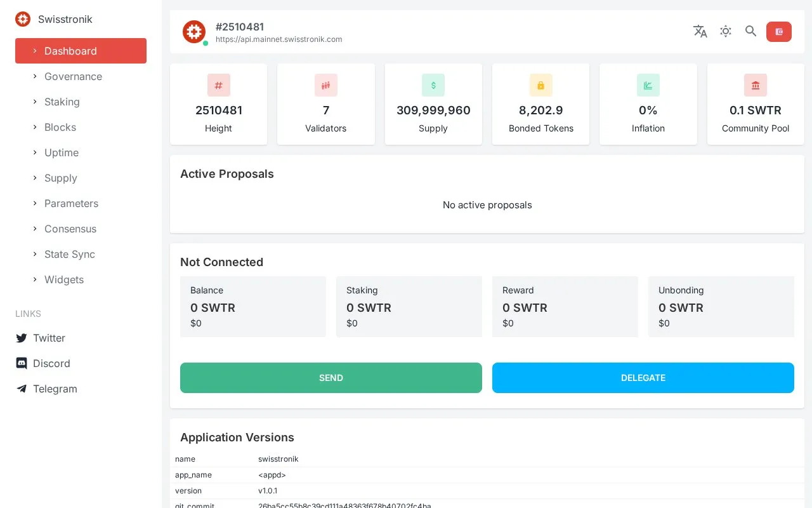The height and width of the screenshot is (508, 812).
Task: Click the Validators people icon
Action: click(x=326, y=85)
